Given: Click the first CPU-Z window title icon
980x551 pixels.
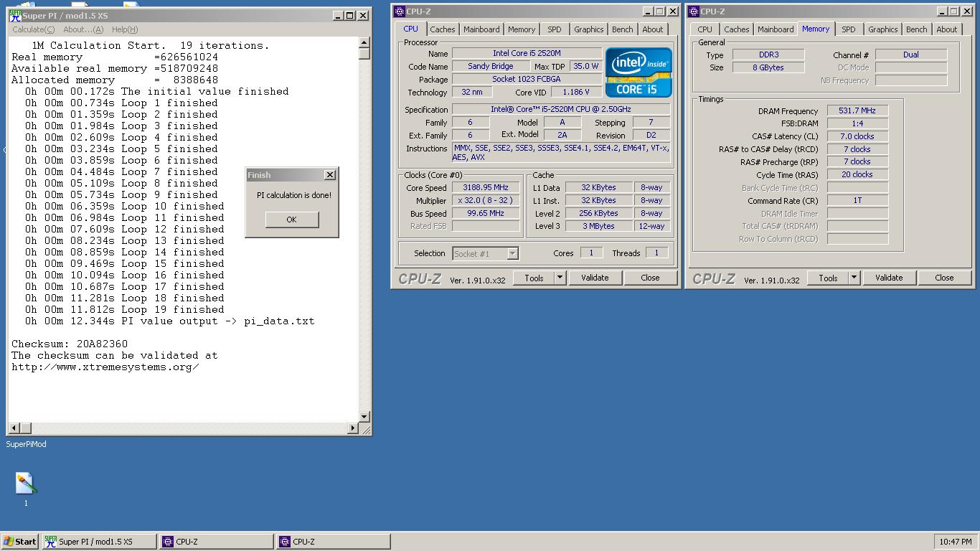Looking at the screenshot, I should (x=400, y=11).
